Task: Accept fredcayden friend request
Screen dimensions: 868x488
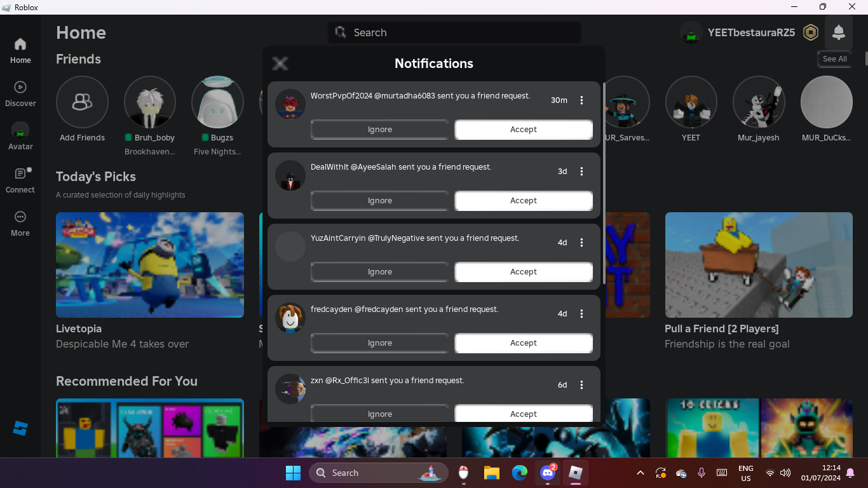Action: (x=524, y=343)
